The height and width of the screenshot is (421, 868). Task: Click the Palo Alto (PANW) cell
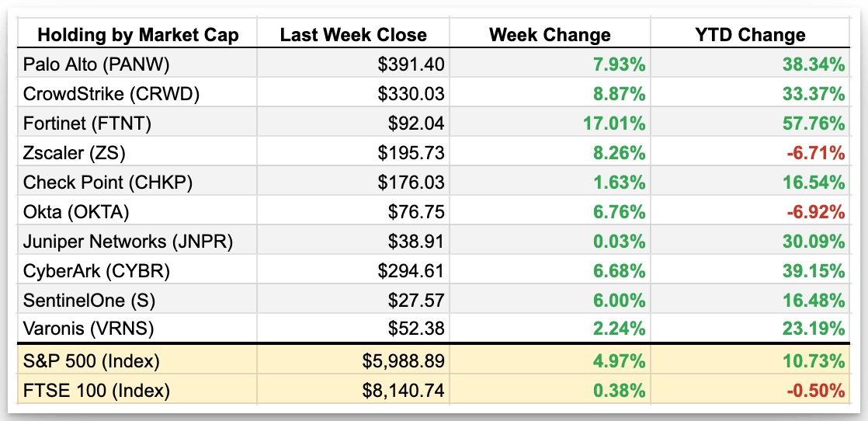[96, 64]
